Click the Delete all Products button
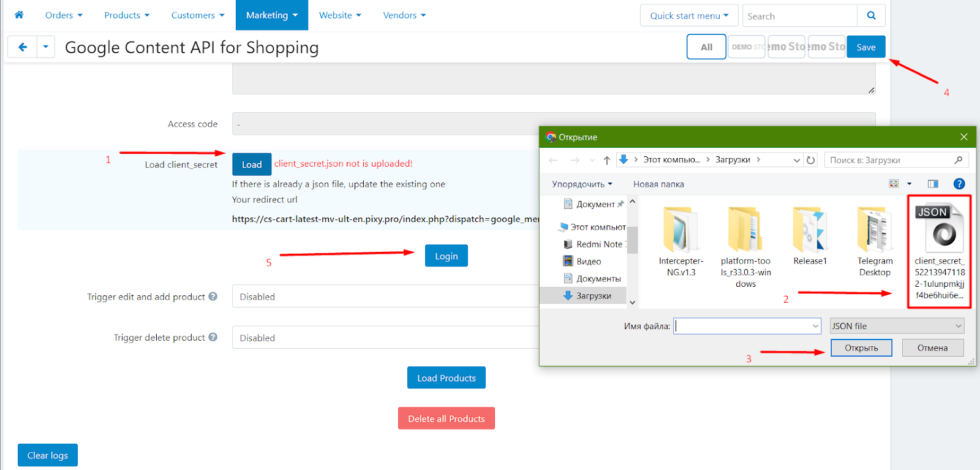This screenshot has height=470, width=980. pos(447,418)
